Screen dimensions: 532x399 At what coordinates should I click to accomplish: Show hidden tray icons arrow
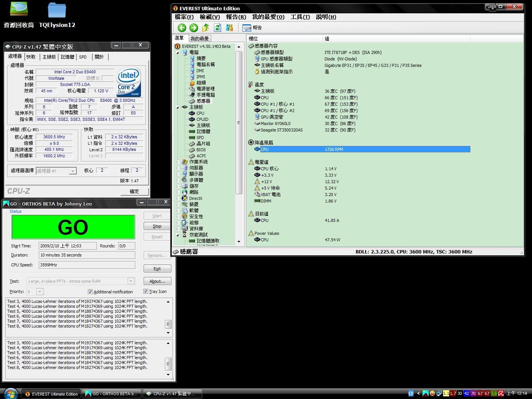coord(418,394)
